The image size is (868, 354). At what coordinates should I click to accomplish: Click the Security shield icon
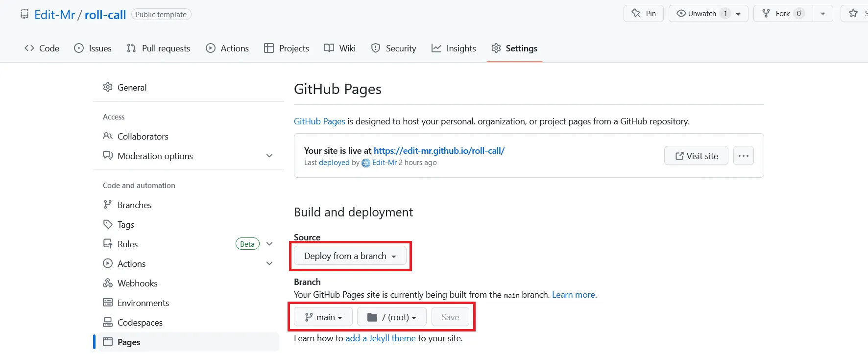pos(376,48)
